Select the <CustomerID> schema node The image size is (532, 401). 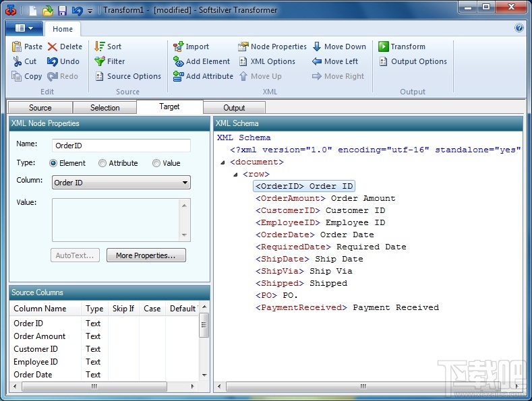pos(320,210)
